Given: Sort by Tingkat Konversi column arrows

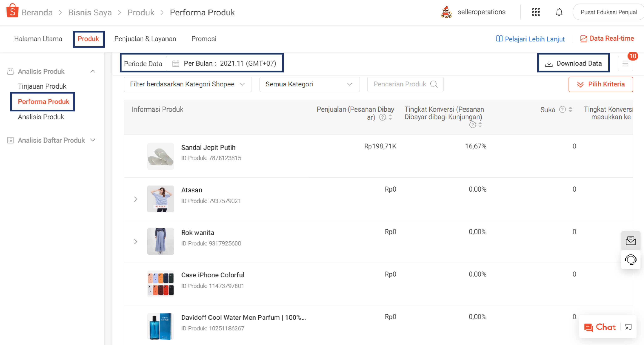Looking at the screenshot, I should tap(480, 125).
